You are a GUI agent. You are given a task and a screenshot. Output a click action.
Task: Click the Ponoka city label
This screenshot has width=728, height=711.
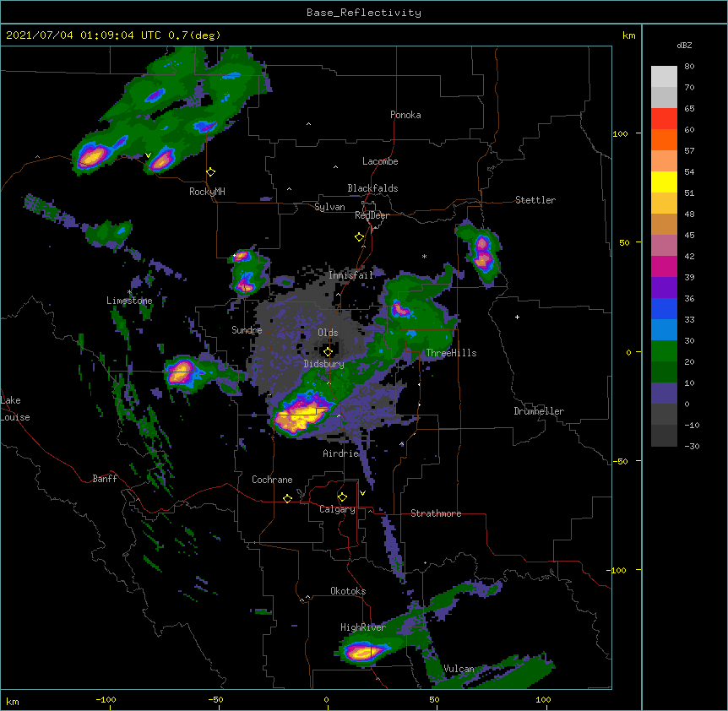405,115
